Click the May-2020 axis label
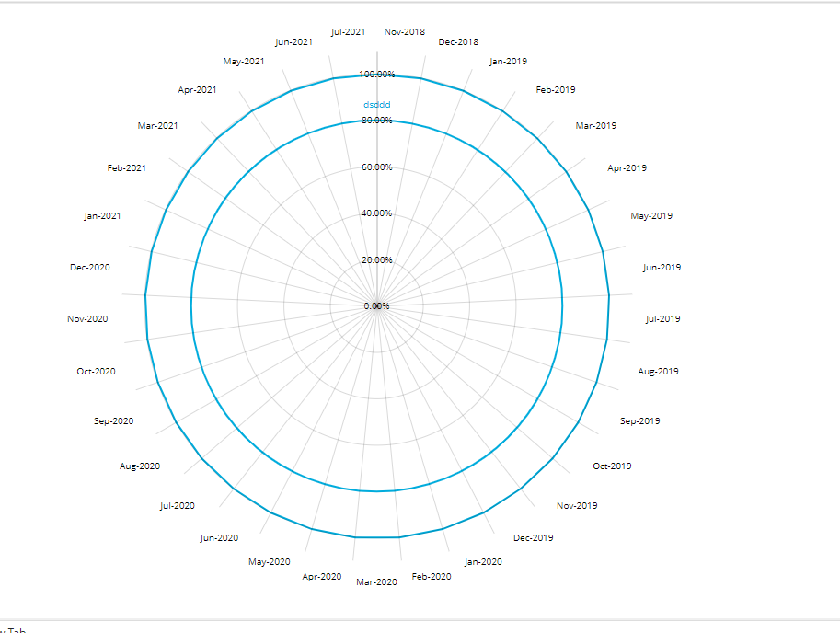Viewport: 840px width, 633px height. click(269, 562)
